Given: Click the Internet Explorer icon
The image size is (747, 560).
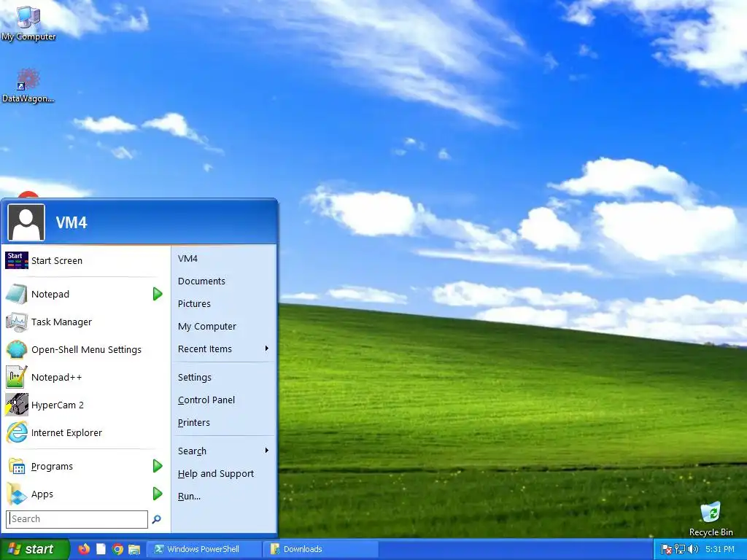Looking at the screenshot, I should click(x=17, y=432).
